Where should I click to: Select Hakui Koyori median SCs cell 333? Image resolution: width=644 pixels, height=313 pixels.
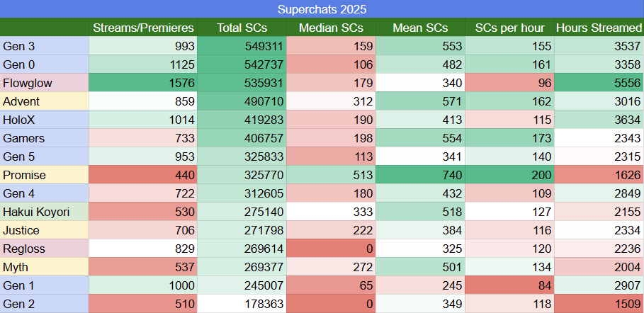click(331, 212)
